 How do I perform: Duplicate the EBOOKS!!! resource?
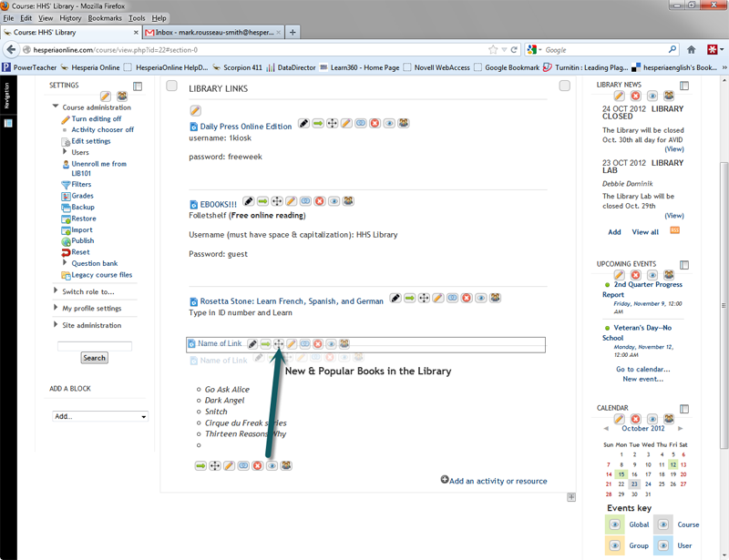click(x=305, y=201)
